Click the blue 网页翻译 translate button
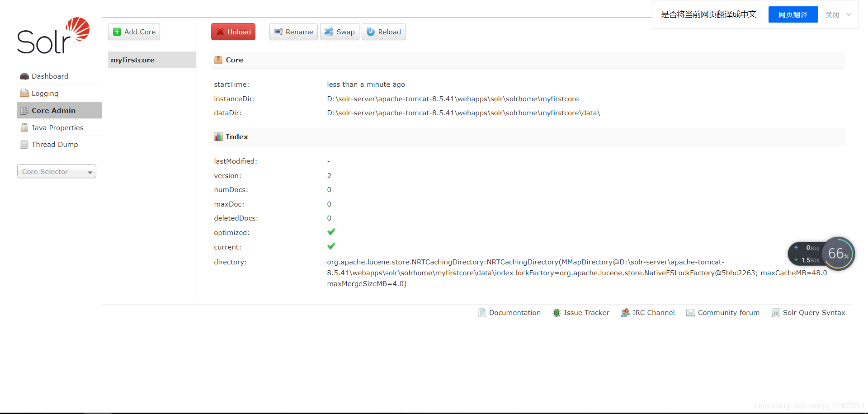 793,14
